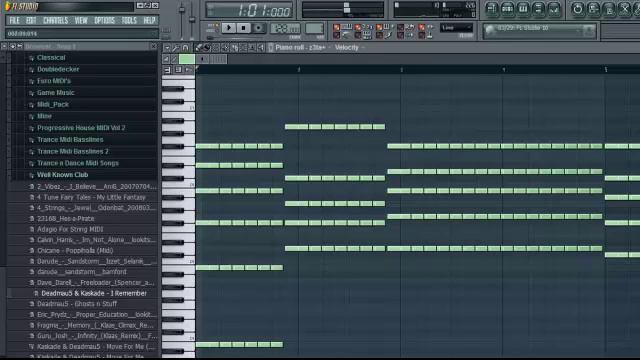This screenshot has height=360, width=640.
Task: Expand the Euro MIDI's folder
Action: (53, 81)
